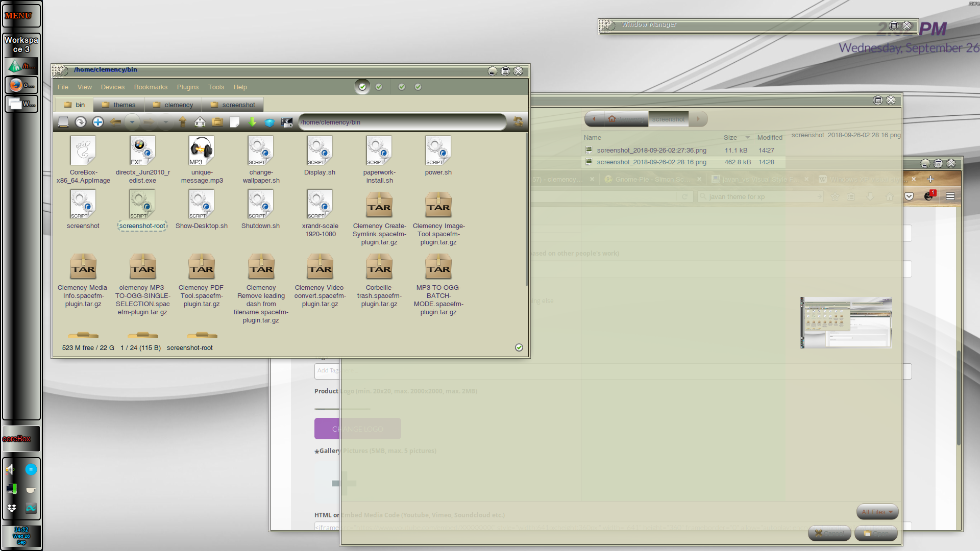Image resolution: width=980 pixels, height=551 pixels.
Task: Switch to the themes tab
Action: click(118, 105)
